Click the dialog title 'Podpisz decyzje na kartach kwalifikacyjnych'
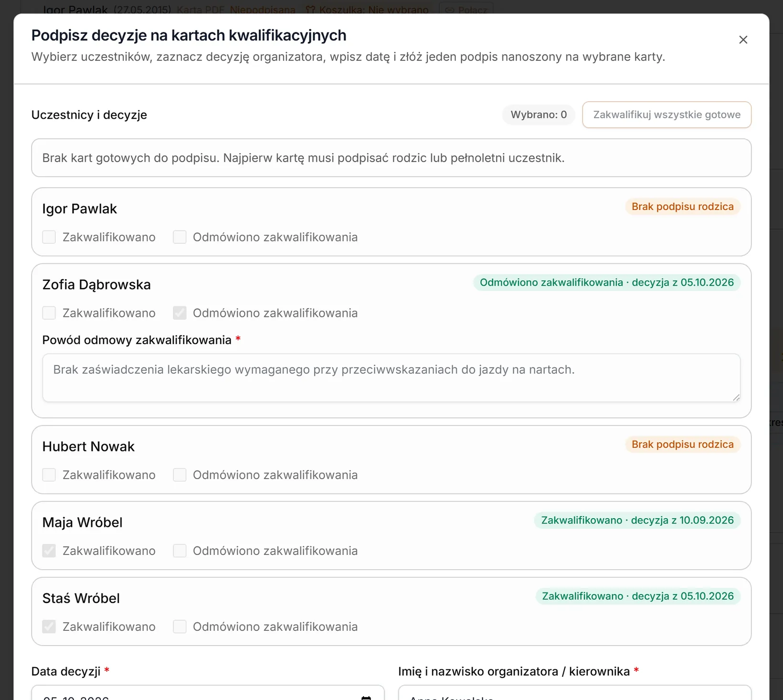Viewport: 783px width, 700px height. (189, 35)
